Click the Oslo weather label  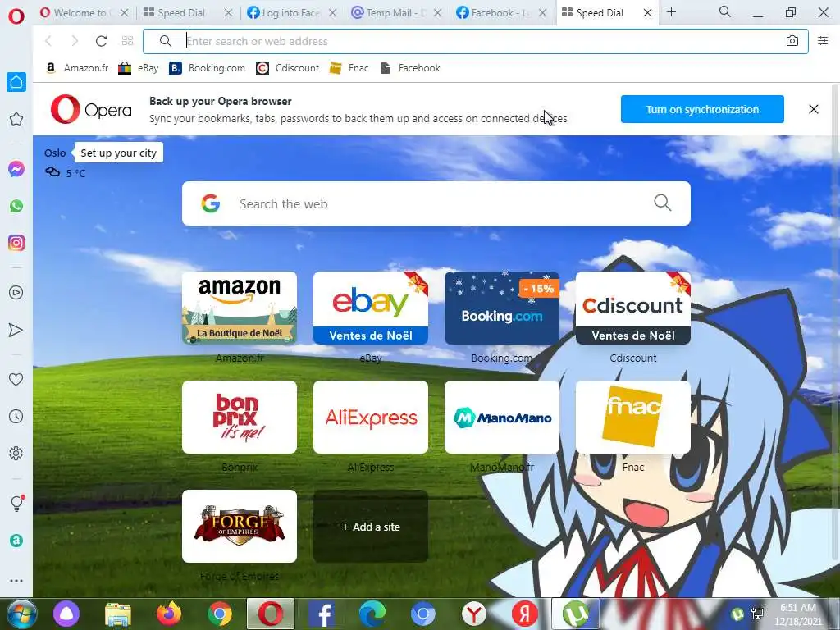point(55,153)
